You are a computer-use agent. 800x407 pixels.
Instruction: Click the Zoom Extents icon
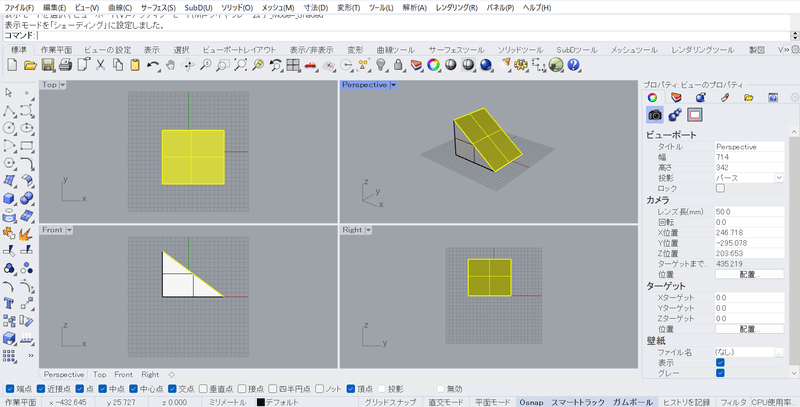pyautogui.click(x=240, y=65)
